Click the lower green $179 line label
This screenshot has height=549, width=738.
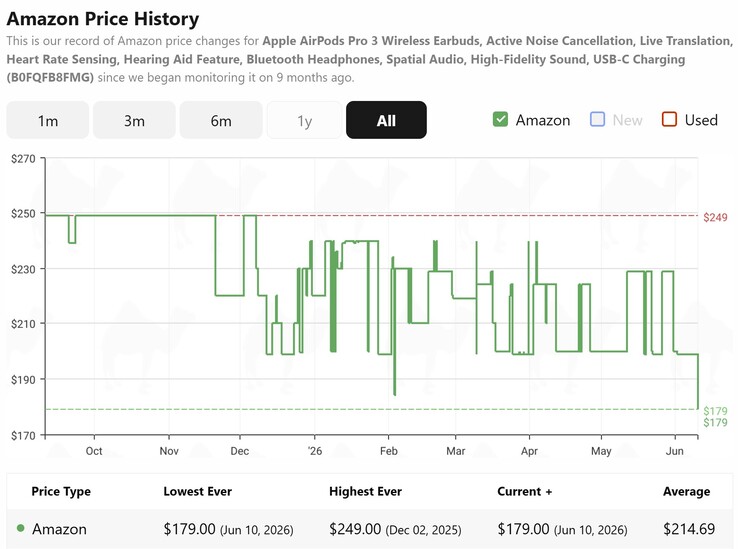715,422
